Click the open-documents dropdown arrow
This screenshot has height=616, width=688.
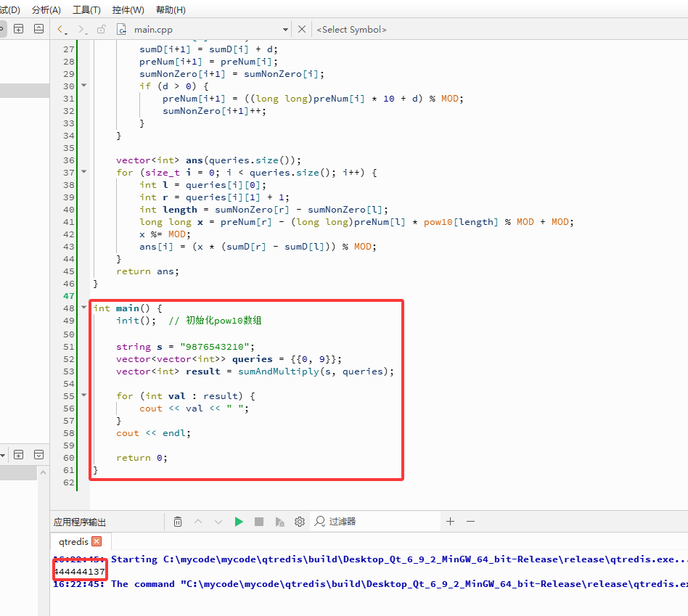tap(285, 30)
